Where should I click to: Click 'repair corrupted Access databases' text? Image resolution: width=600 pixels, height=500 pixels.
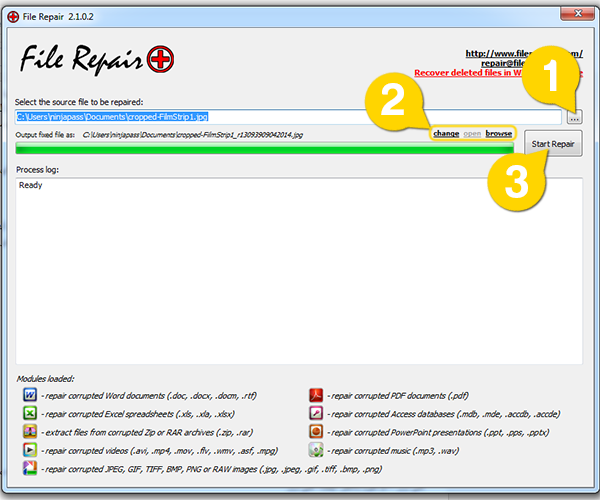tap(444, 414)
